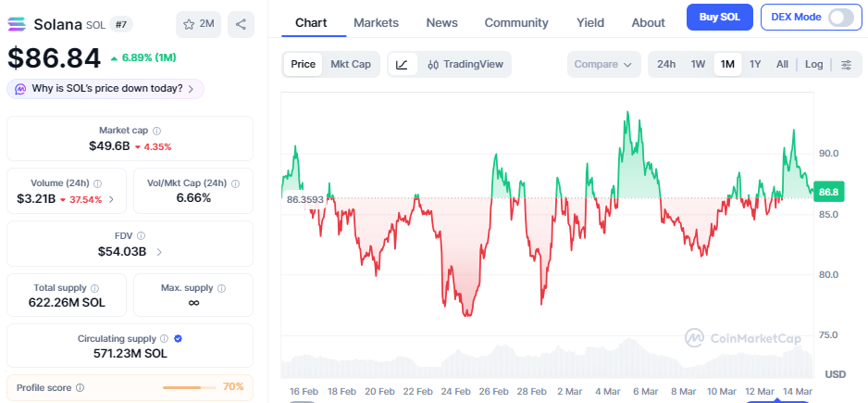The width and height of the screenshot is (868, 403).
Task: Click the Circulating supply verified badge
Action: tap(178, 339)
